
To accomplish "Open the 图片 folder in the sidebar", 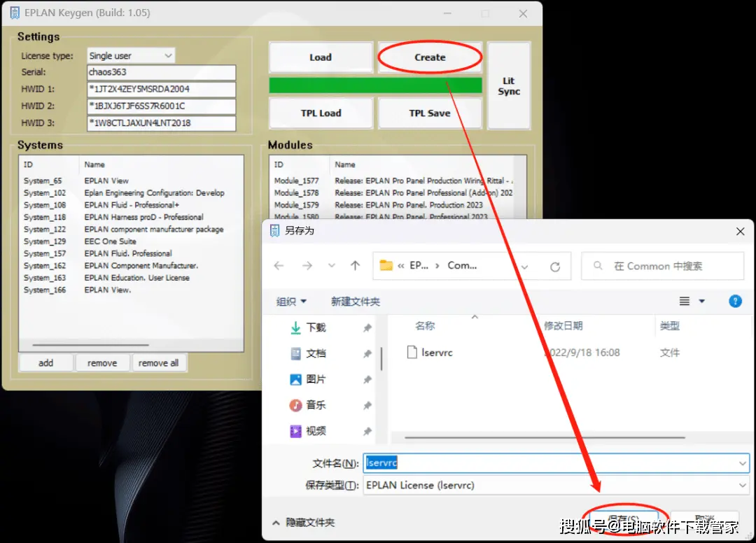I will 309,379.
